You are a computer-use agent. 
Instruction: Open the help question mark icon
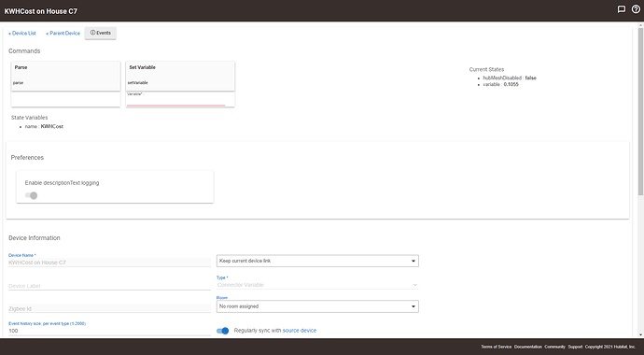tap(636, 9)
